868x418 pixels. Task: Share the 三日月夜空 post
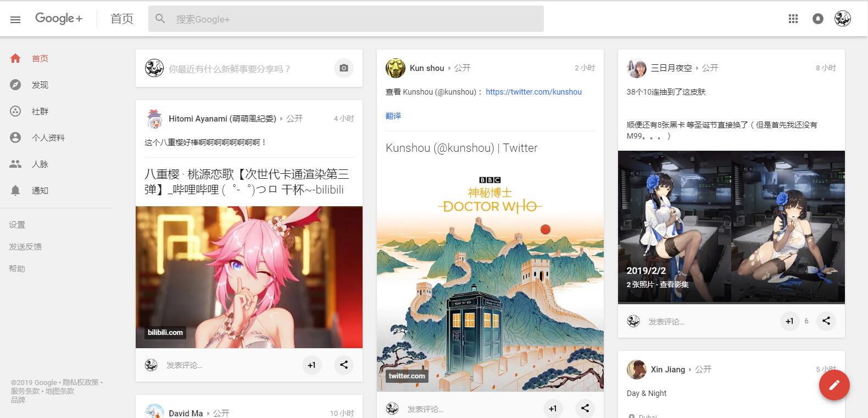click(x=826, y=321)
